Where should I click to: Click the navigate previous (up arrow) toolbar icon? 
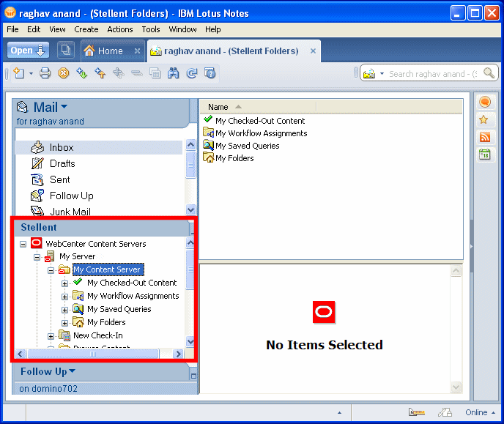[x=100, y=73]
